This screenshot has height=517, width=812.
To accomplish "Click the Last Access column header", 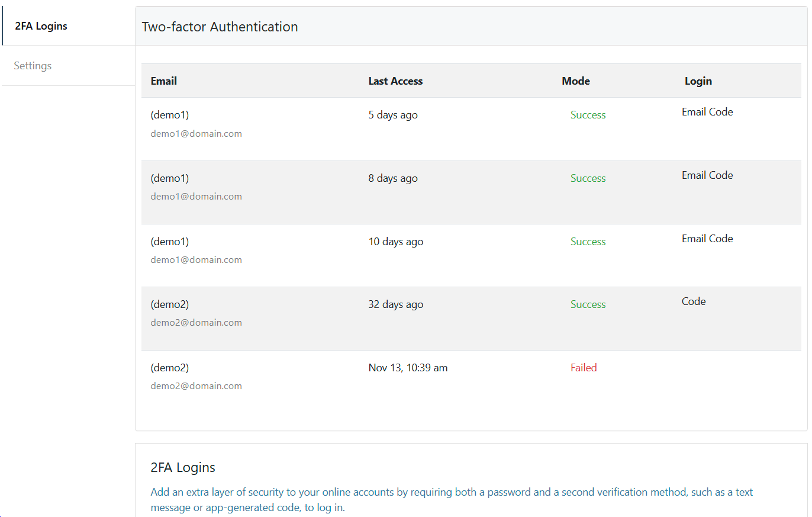I will 395,81.
